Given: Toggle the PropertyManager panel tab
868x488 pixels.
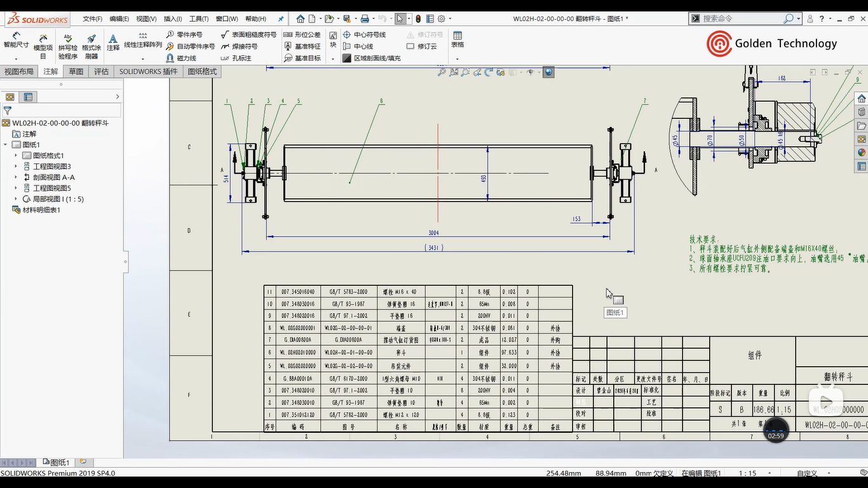Looking at the screenshot, I should 28,97.
